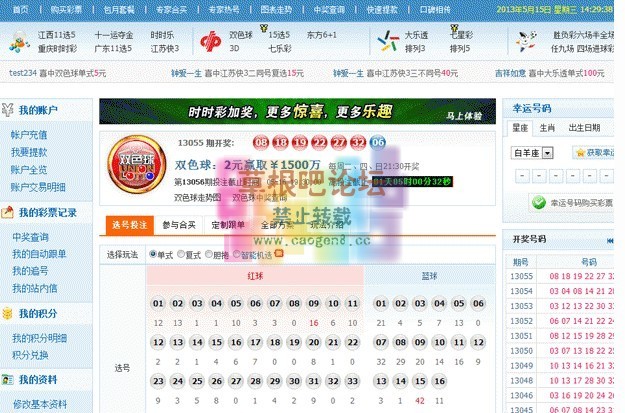Click the 双色球 lottery logo image

tap(137, 164)
